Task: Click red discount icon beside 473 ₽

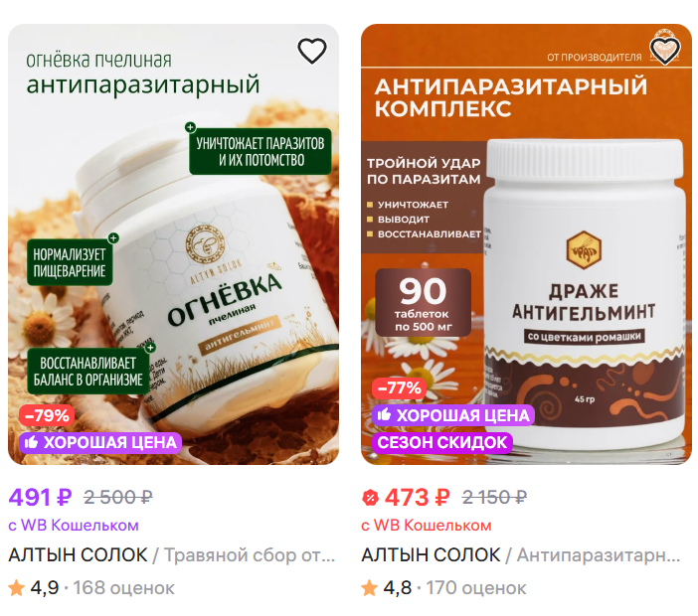Action: 370,497
